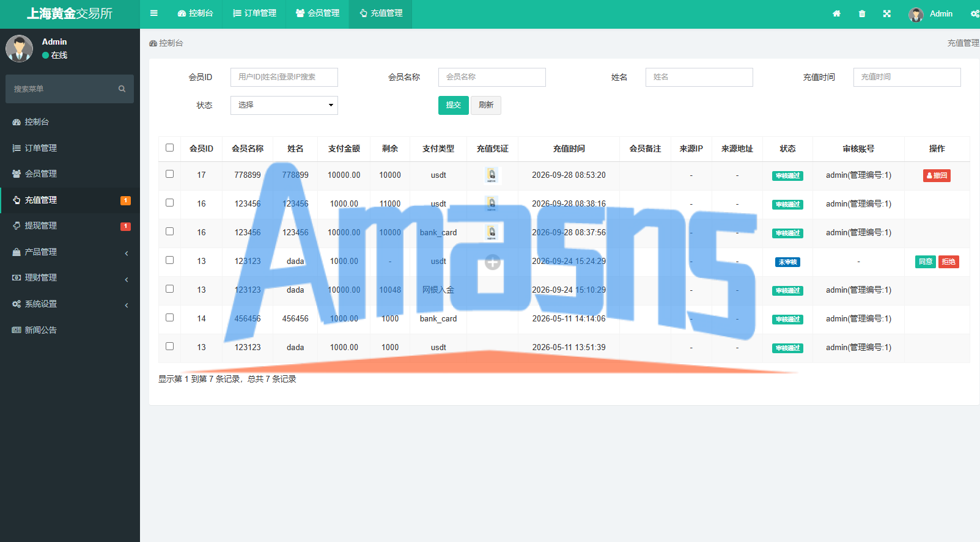
Task: Toggle the select-all checkbox in table header
Action: pyautogui.click(x=169, y=147)
